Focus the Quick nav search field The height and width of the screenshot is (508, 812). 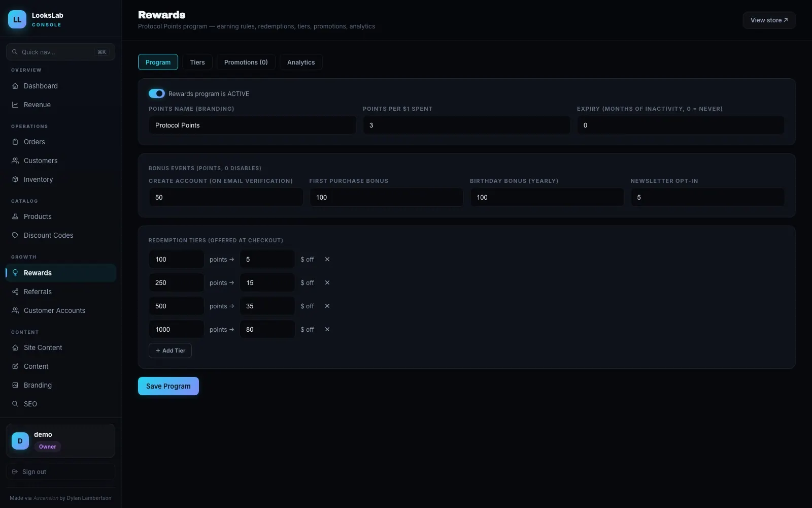[60, 52]
